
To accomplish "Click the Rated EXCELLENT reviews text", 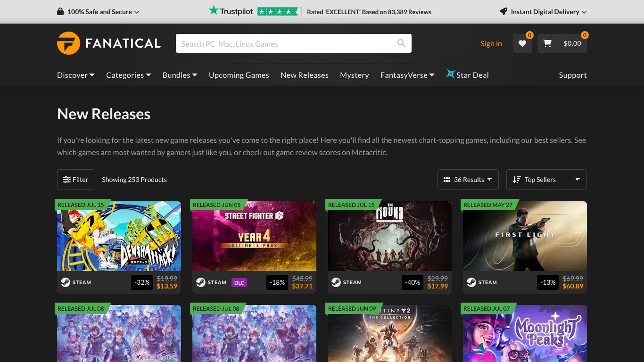I will tap(369, 12).
